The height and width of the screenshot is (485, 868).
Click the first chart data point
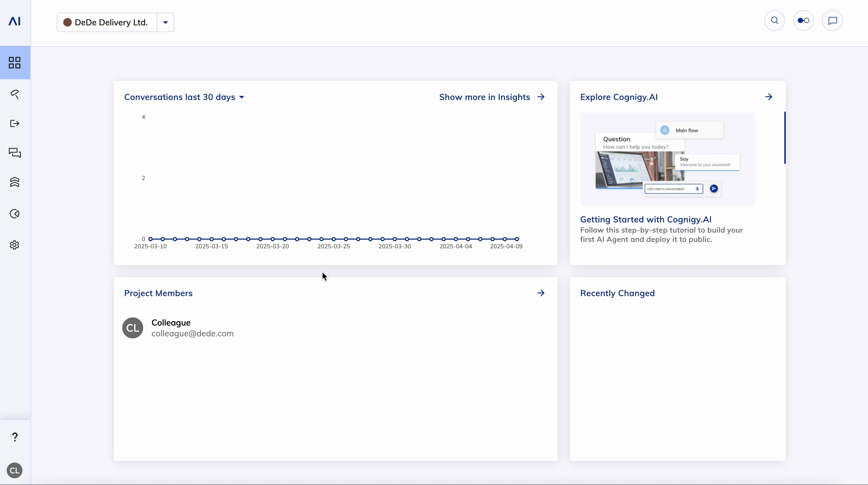(150, 239)
